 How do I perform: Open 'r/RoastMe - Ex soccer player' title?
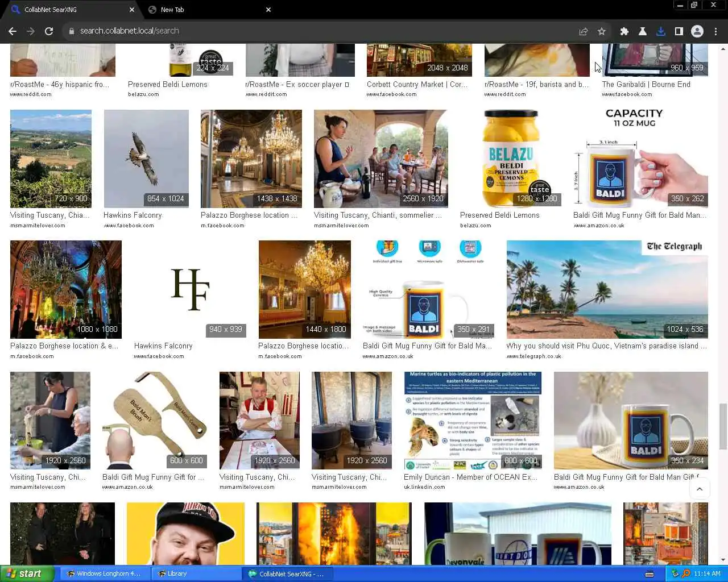tap(297, 85)
